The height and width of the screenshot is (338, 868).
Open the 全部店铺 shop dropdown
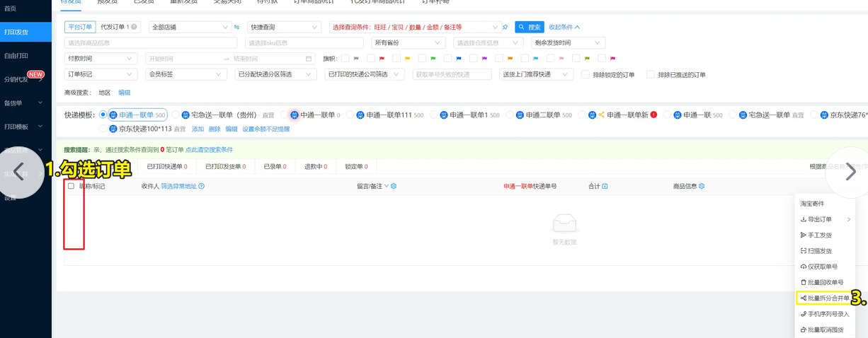[190, 28]
